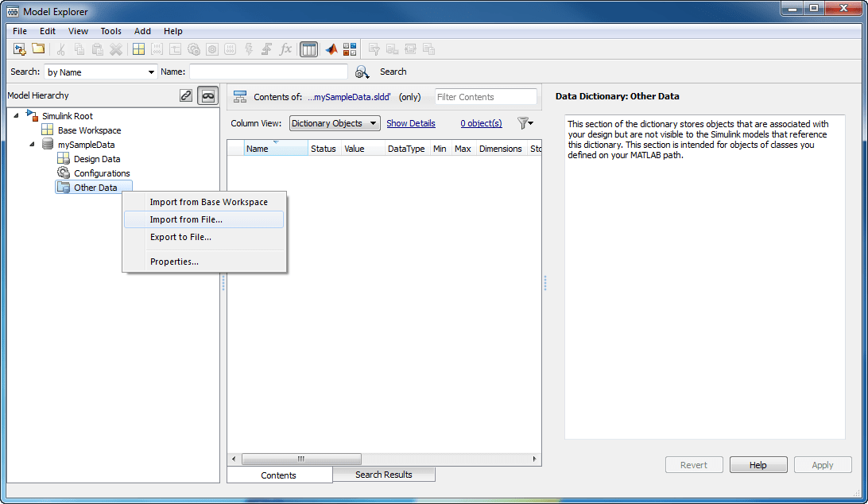Viewport: 868px width, 504px height.
Task: Open the Add menu
Action: click(x=142, y=31)
